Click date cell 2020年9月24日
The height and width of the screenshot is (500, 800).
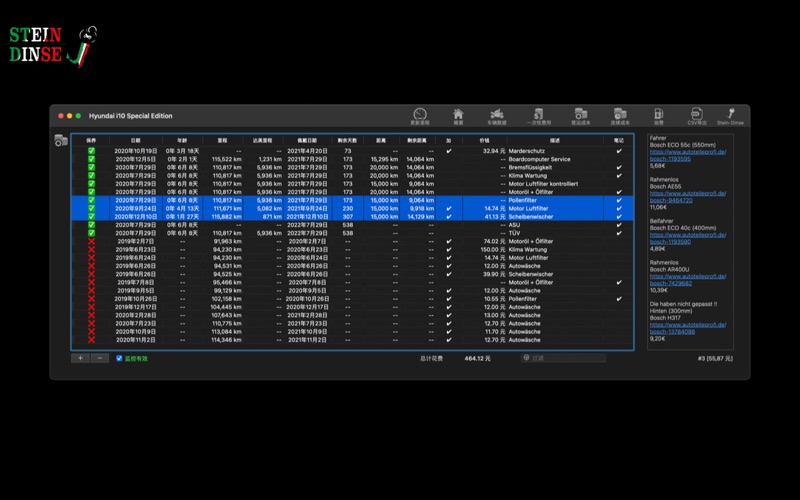[135, 209]
